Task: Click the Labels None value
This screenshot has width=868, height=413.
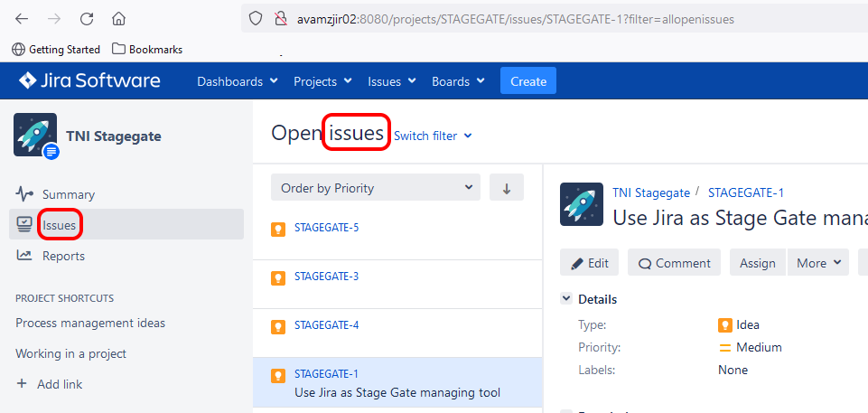Action: point(733,370)
